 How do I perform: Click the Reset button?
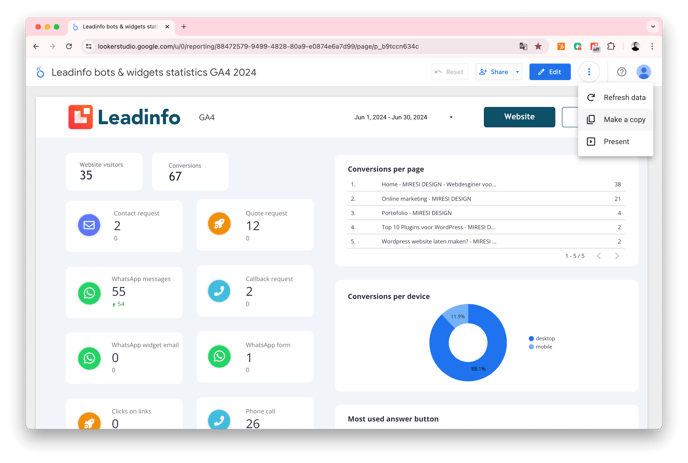(x=450, y=72)
